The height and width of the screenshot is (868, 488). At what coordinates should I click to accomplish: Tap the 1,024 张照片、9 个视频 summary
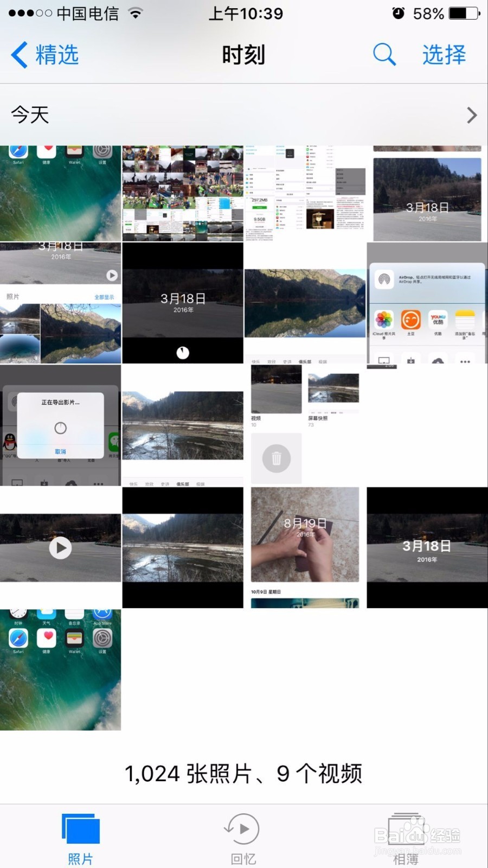click(243, 774)
